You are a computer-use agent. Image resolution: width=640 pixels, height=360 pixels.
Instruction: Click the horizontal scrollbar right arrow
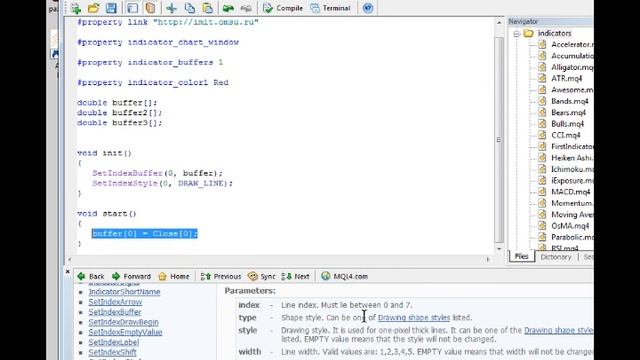(x=488, y=259)
